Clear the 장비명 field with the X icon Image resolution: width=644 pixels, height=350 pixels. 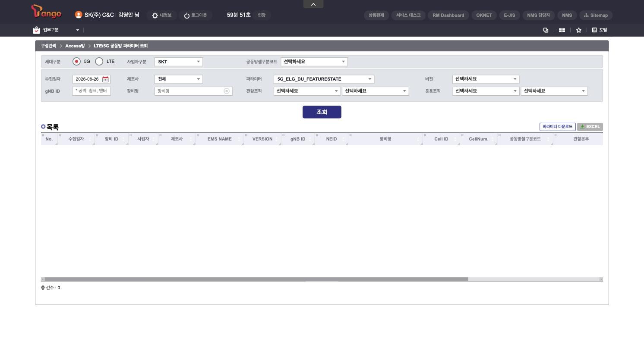(x=227, y=91)
